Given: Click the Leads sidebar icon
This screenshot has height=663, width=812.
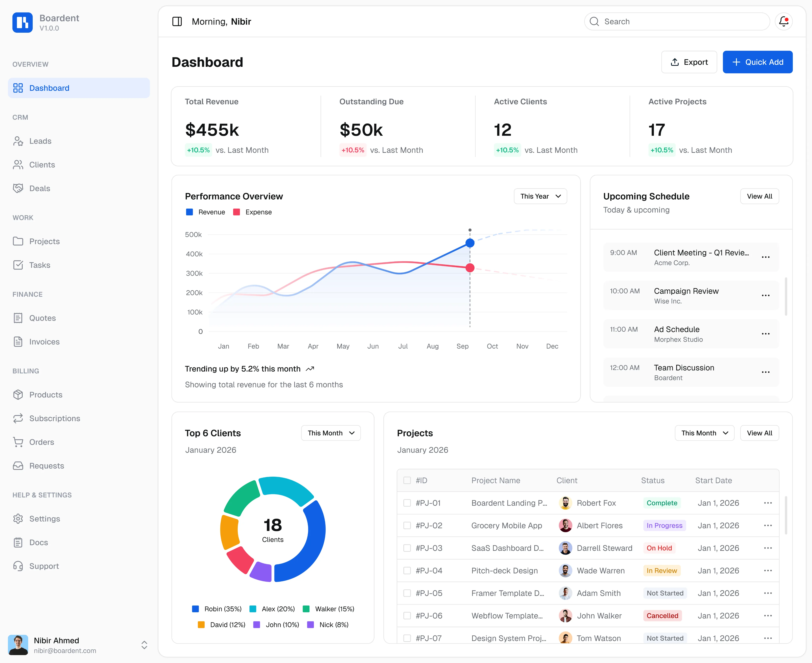Looking at the screenshot, I should point(18,141).
